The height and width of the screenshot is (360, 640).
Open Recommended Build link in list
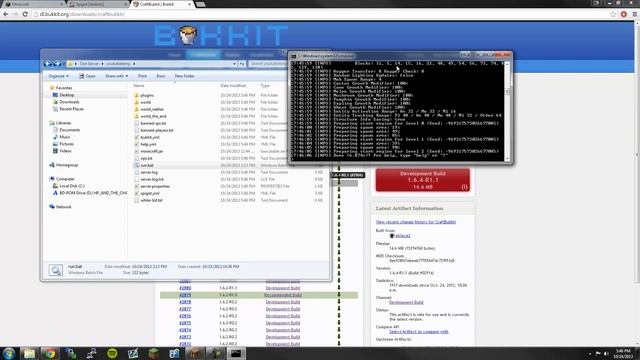pos(282,295)
